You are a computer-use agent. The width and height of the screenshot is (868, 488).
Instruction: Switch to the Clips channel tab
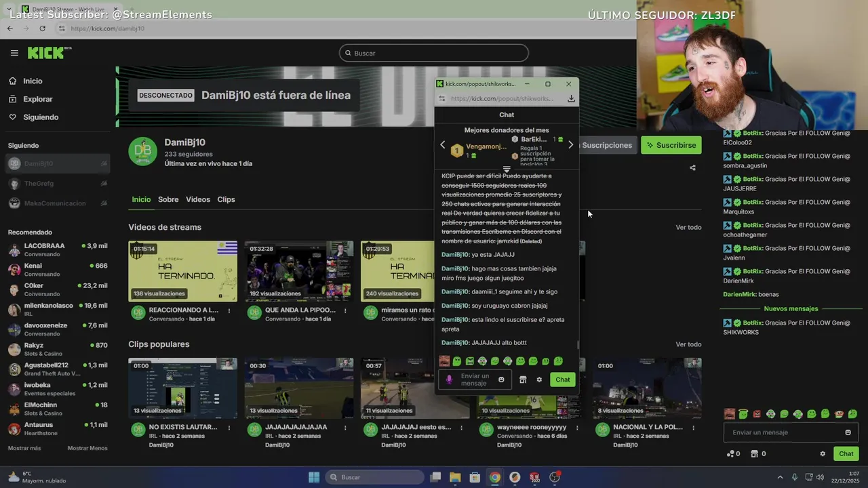click(x=226, y=199)
